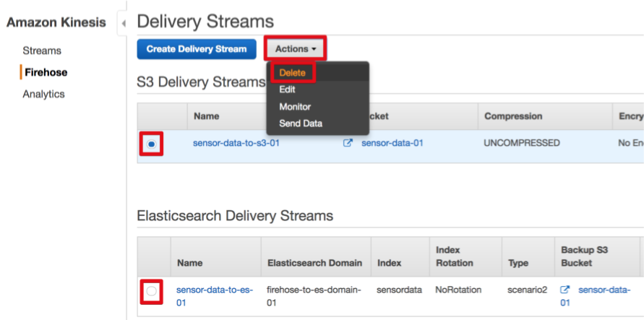Click Amazon Kinesis sidebar title

click(56, 22)
